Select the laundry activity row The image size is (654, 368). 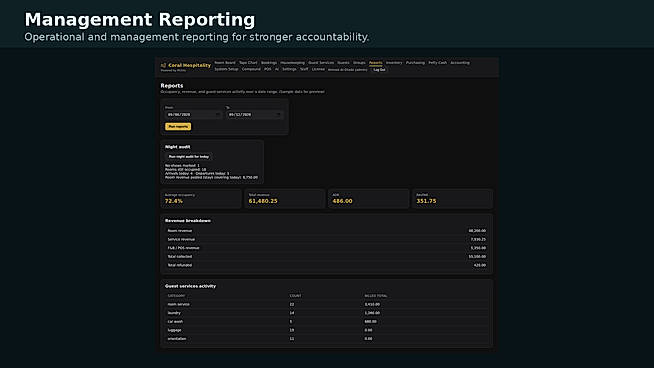[327, 313]
